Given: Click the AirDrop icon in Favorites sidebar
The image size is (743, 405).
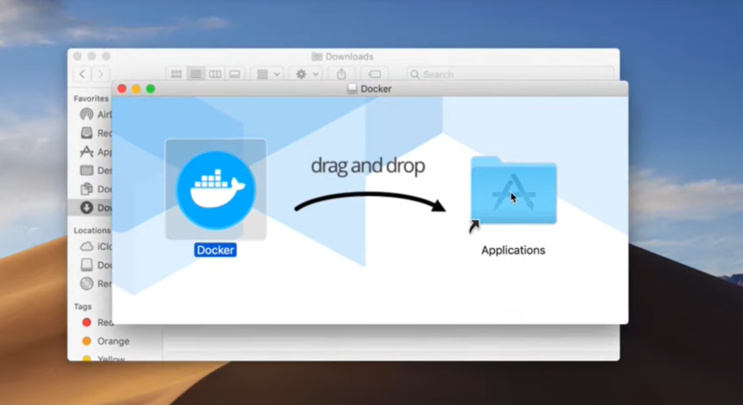Looking at the screenshot, I should (87, 115).
